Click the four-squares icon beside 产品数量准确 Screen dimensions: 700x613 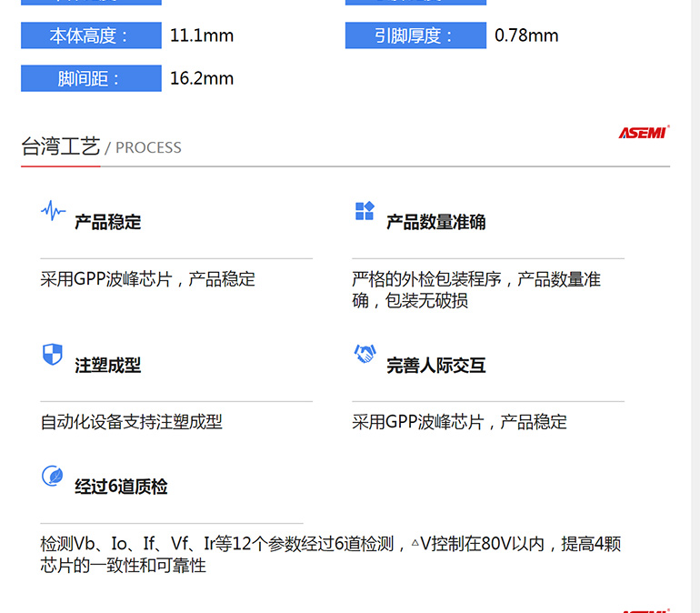[x=365, y=212]
